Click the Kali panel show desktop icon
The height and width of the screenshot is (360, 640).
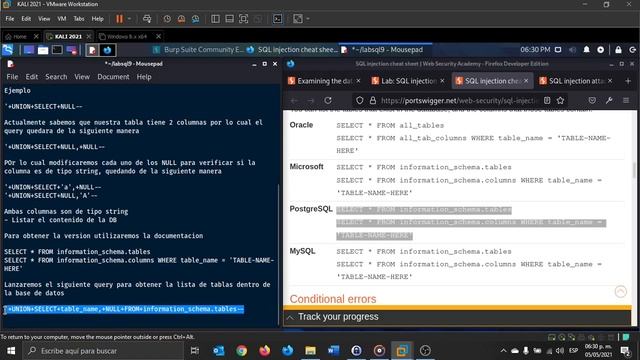[29, 50]
